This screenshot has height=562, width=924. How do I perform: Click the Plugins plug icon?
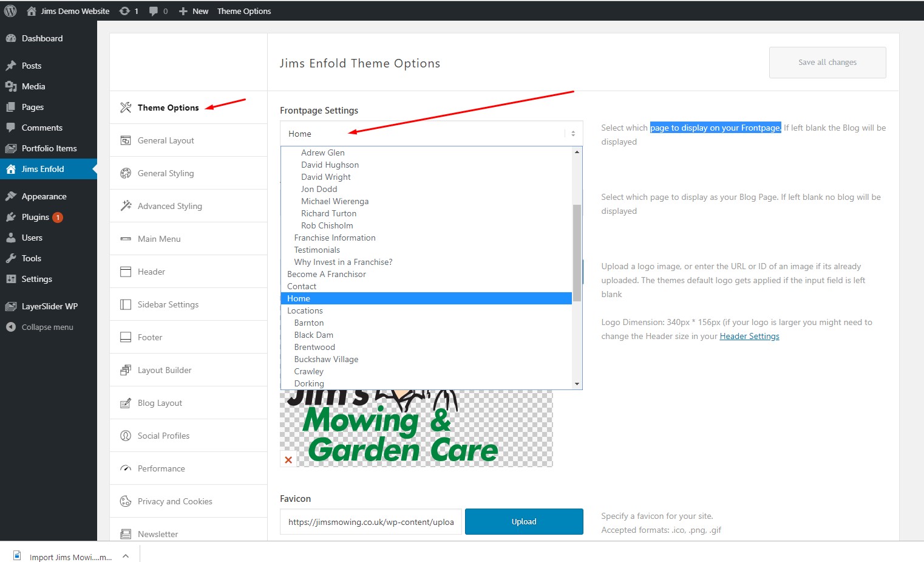click(x=11, y=217)
